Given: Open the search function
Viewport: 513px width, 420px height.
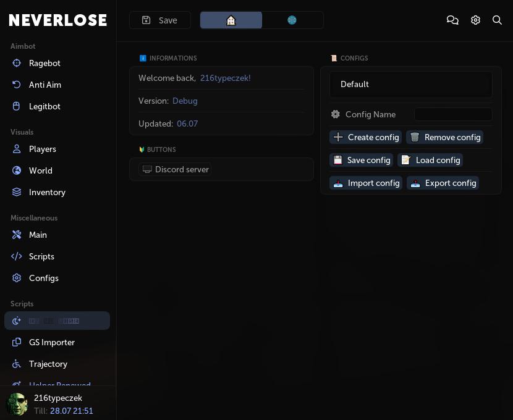Looking at the screenshot, I should point(498,20).
